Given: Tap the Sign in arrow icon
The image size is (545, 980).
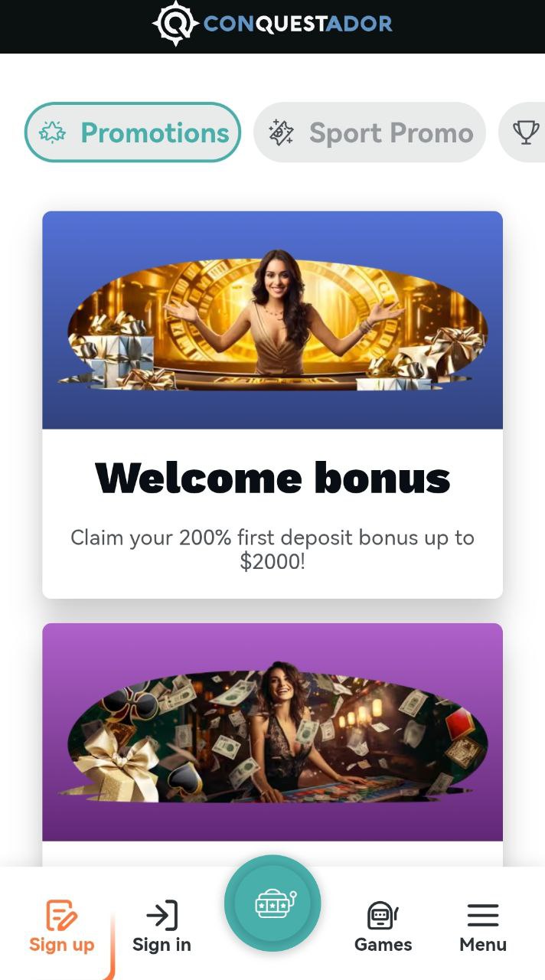Looking at the screenshot, I should 162,915.
